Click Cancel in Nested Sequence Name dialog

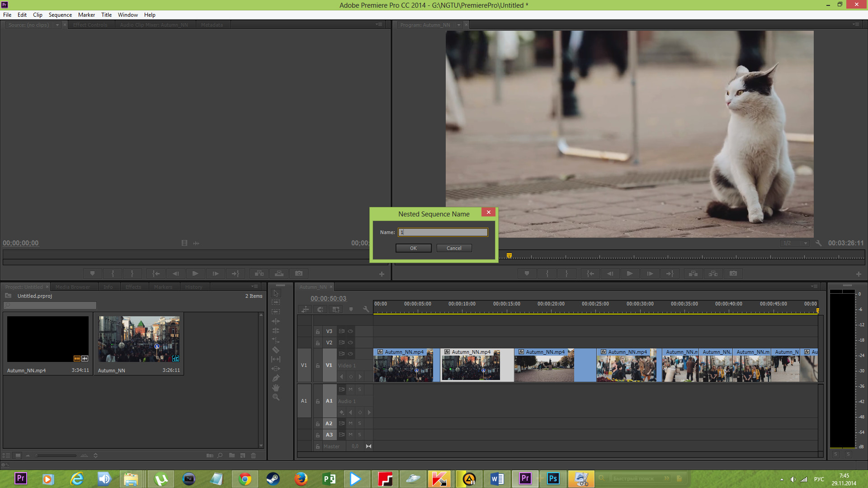[454, 248]
